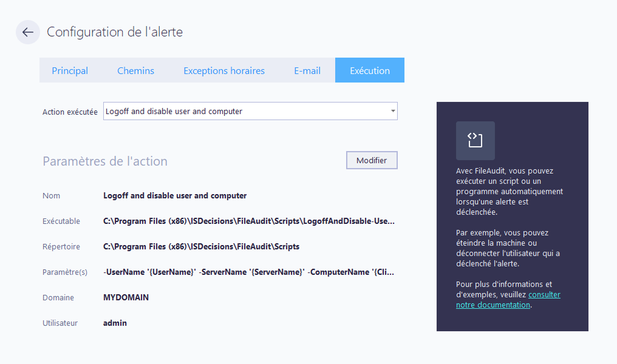The width and height of the screenshot is (617, 364).
Task: Click the Répertoire field label
Action: [61, 246]
